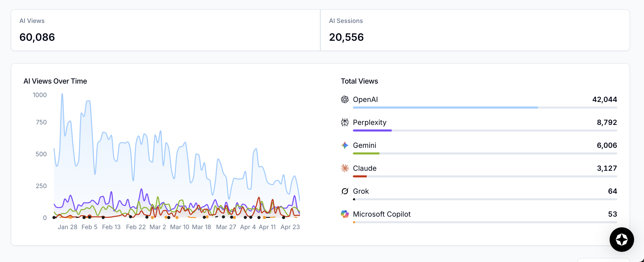
Task: Click the AI Views Over Time heading
Action: tap(55, 81)
